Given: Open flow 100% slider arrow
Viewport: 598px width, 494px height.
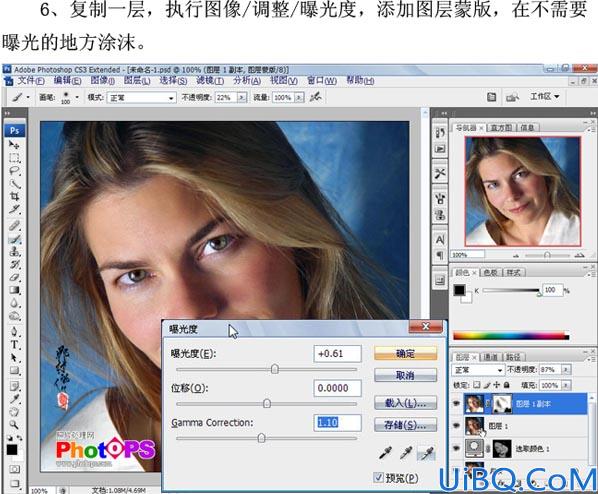Looking at the screenshot, I should click(300, 98).
